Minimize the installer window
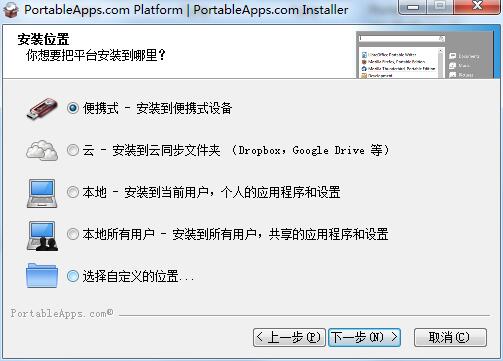Image resolution: width=503 pixels, height=361 pixels. pos(413,7)
